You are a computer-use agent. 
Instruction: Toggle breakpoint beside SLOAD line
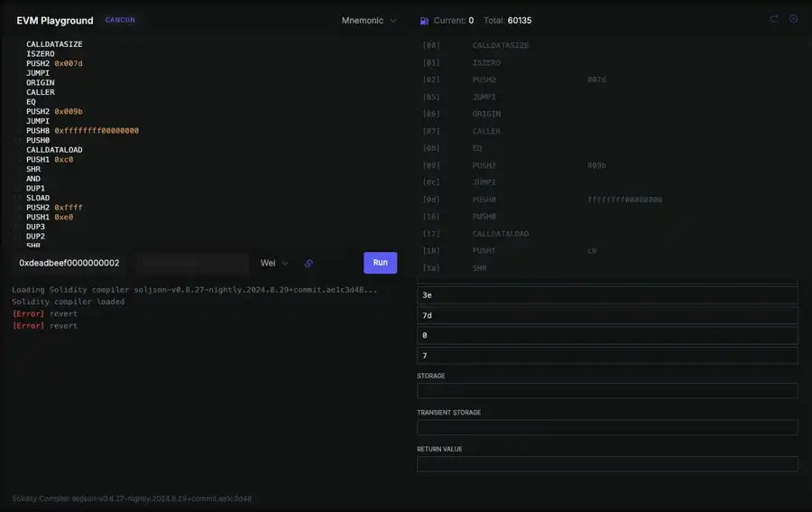pos(18,198)
